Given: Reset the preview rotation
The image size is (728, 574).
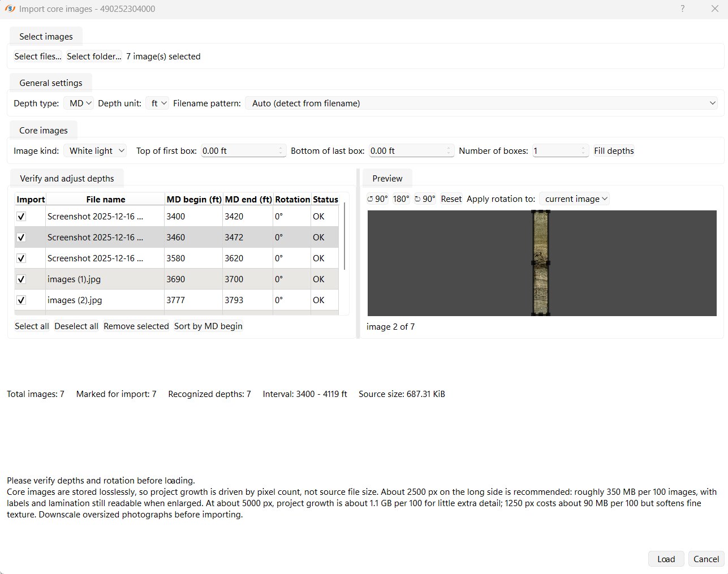Looking at the screenshot, I should click(451, 199).
